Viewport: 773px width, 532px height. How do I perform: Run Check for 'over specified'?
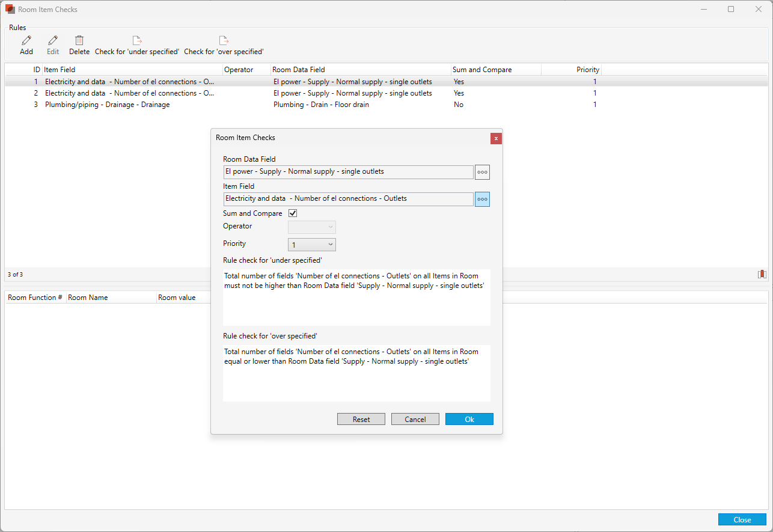pos(224,41)
